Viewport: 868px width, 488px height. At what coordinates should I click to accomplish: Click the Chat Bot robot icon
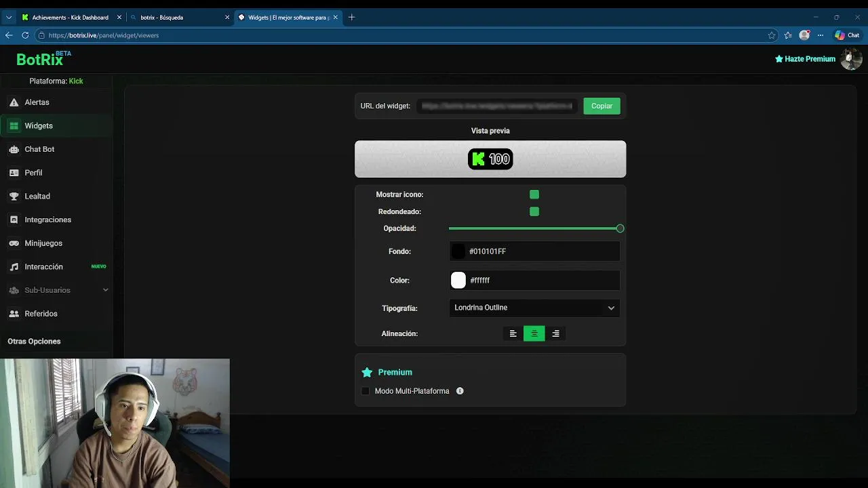(x=14, y=149)
